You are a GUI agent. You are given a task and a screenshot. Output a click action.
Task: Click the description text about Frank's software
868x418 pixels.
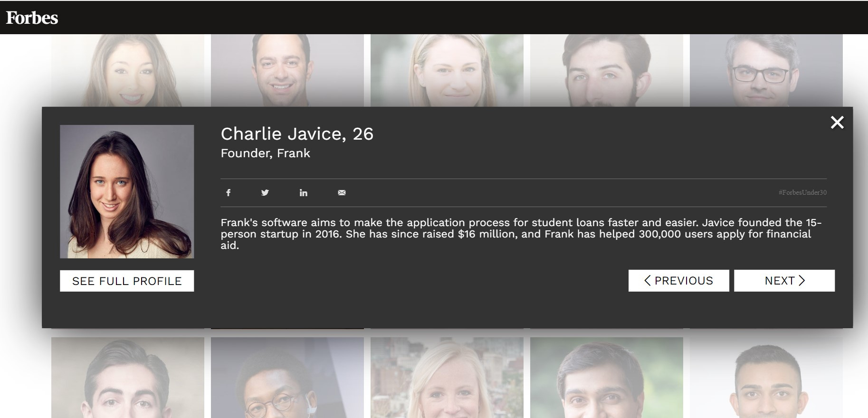point(521,234)
